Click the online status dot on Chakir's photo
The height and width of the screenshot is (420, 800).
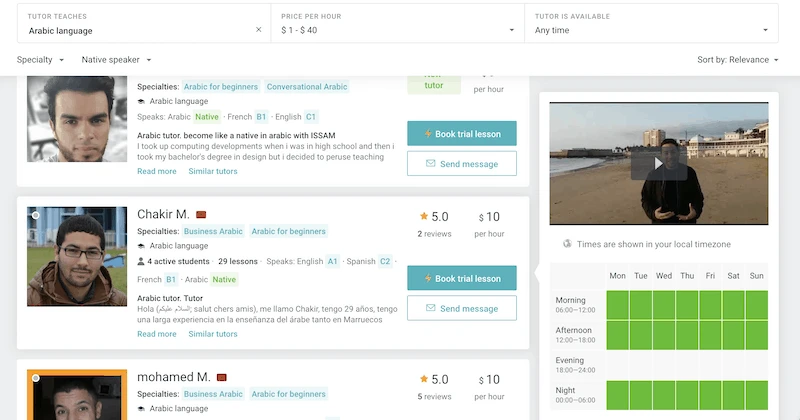click(x=36, y=215)
